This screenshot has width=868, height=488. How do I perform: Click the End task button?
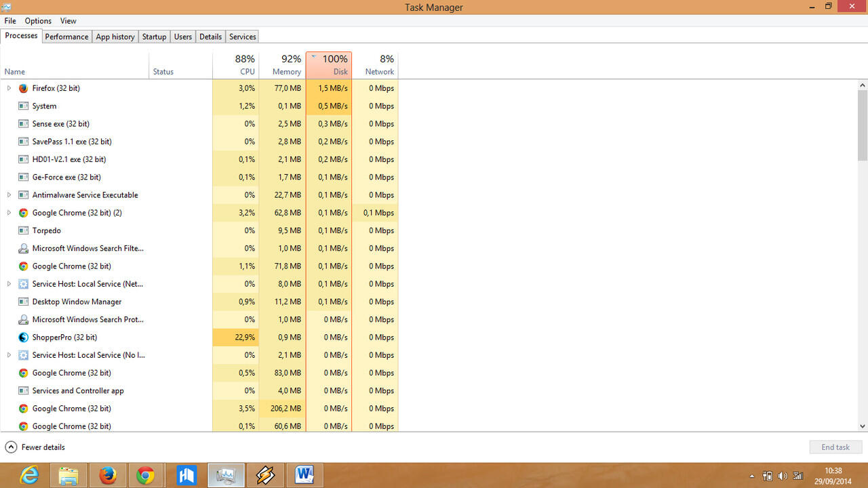(x=835, y=447)
